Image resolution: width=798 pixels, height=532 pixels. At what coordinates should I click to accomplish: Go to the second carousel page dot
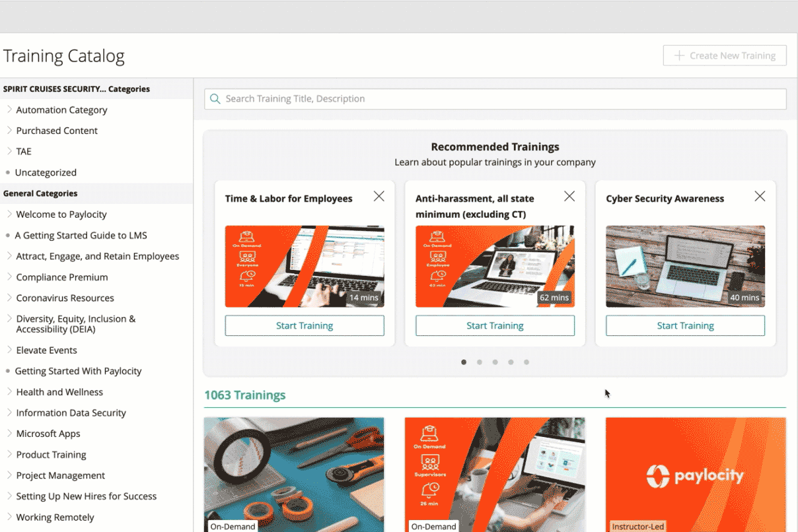479,362
